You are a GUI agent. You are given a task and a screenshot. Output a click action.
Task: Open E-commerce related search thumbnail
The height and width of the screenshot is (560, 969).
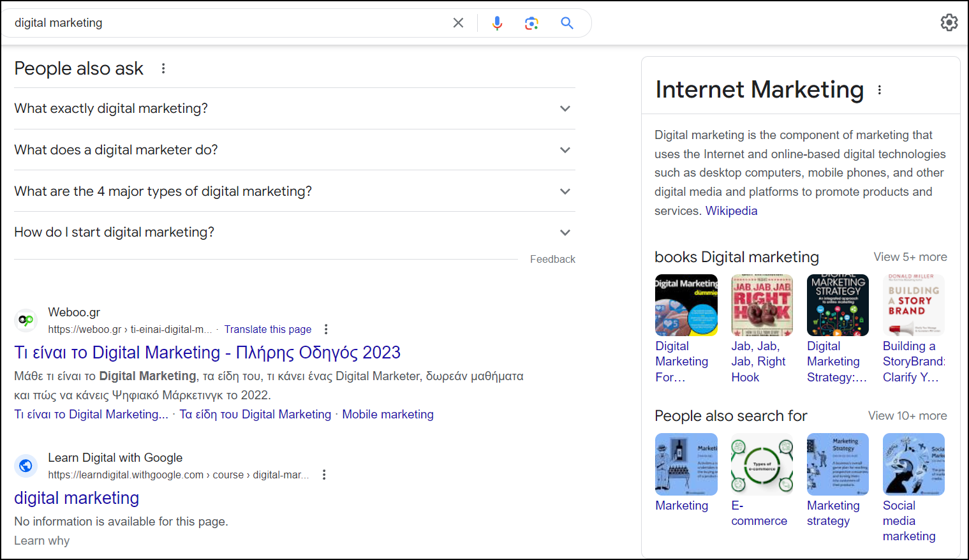coord(762,464)
